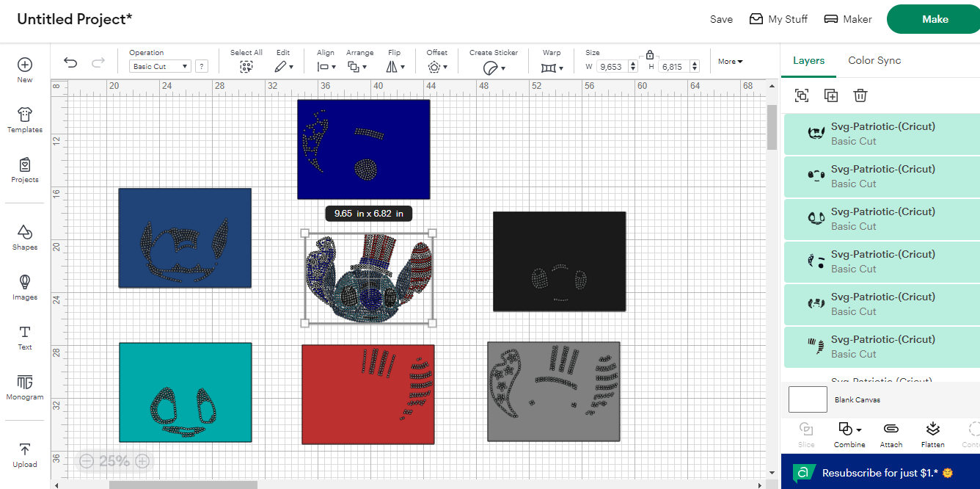
Task: Click the Select All icon
Action: (x=246, y=66)
